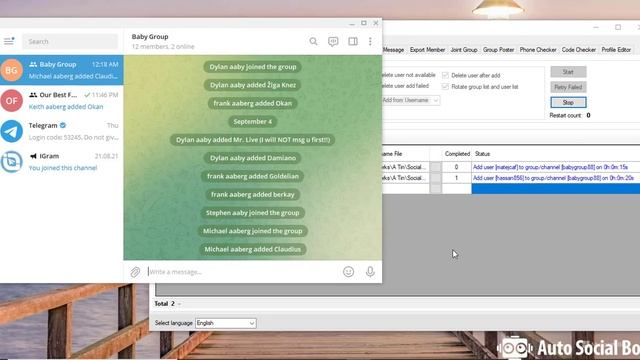640x360 pixels.
Task: Click the Telegram search field
Action: [x=70, y=41]
